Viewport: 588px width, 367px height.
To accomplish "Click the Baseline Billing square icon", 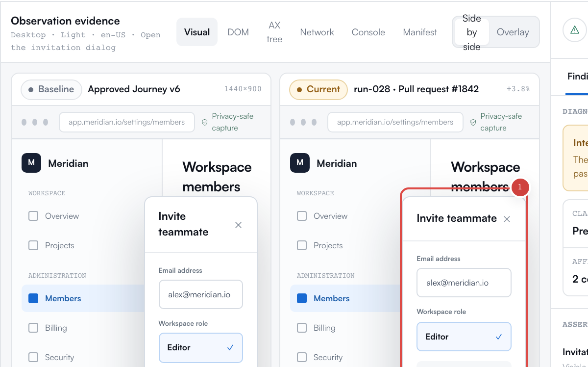I will [x=33, y=328].
